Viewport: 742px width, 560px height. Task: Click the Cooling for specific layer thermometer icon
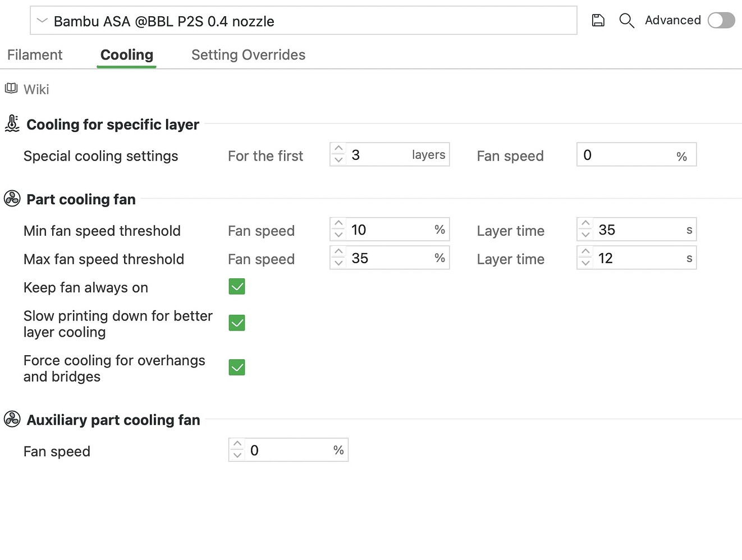point(12,123)
